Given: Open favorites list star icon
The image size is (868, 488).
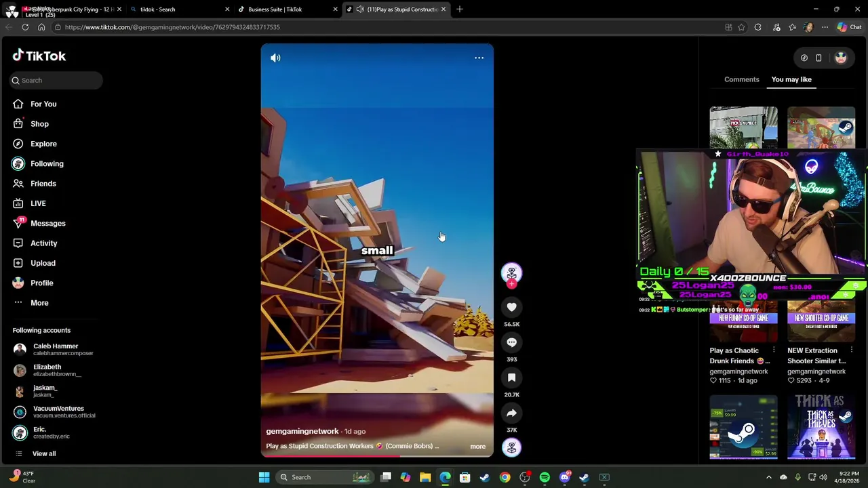Looking at the screenshot, I should [792, 27].
